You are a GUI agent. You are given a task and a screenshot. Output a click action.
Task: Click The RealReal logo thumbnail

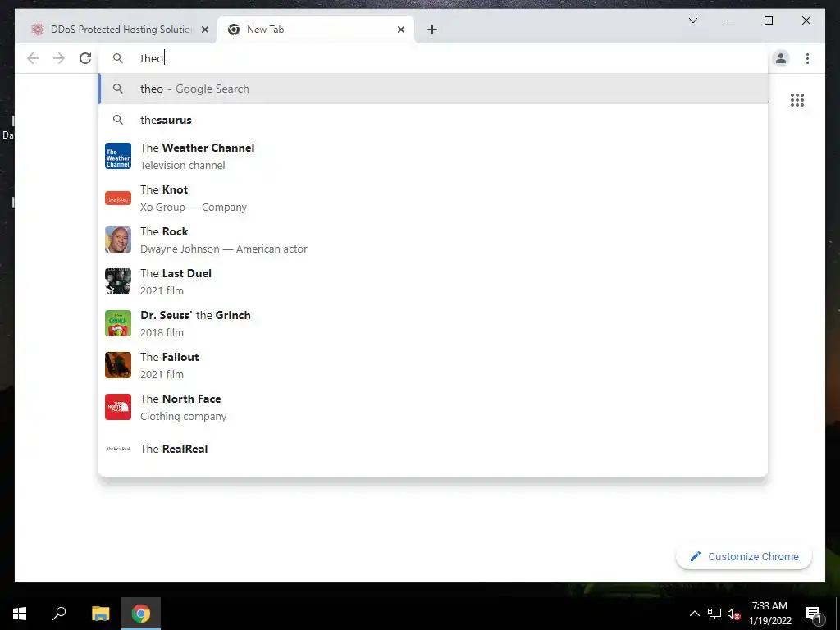118,449
